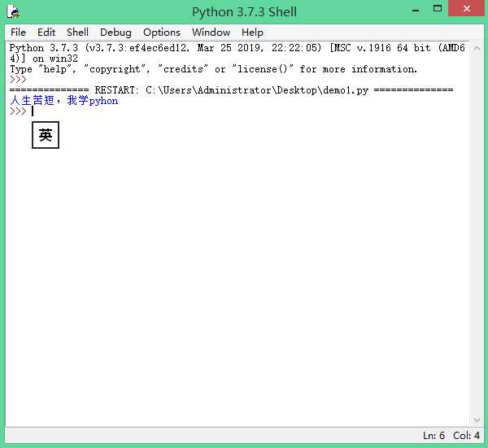The width and height of the screenshot is (488, 448).
Task: Click the scrollbar down arrow
Action: click(477, 420)
